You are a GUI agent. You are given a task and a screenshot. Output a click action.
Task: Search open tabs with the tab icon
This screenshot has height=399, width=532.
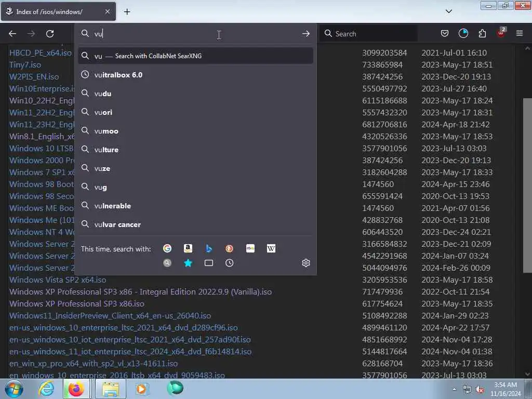[209, 263]
